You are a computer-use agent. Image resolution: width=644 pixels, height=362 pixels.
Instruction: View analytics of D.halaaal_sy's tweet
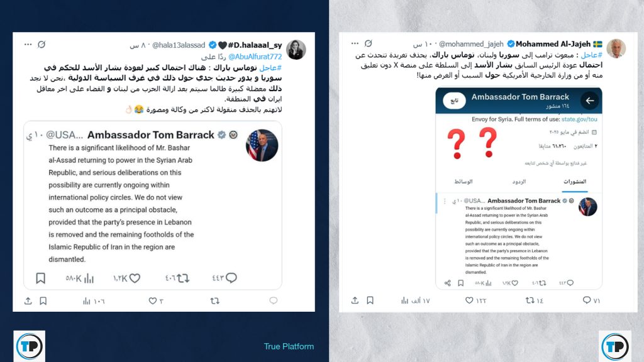click(86, 301)
